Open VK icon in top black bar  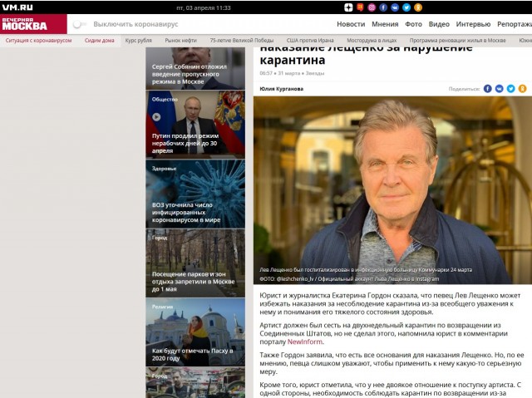395,7
